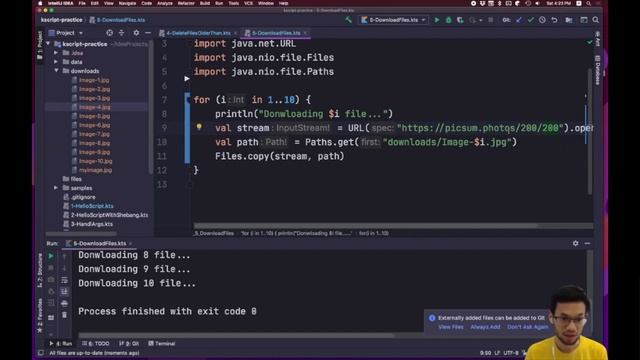Open 3-HandlArgs.kts from the project tree
The width and height of the screenshot is (640, 360).
pyautogui.click(x=88, y=224)
